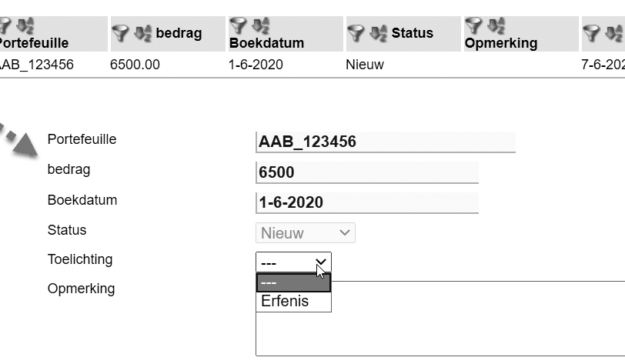This screenshot has height=364, width=625.
Task: Choose Erfenis from the Toelichting list
Action: (x=293, y=302)
